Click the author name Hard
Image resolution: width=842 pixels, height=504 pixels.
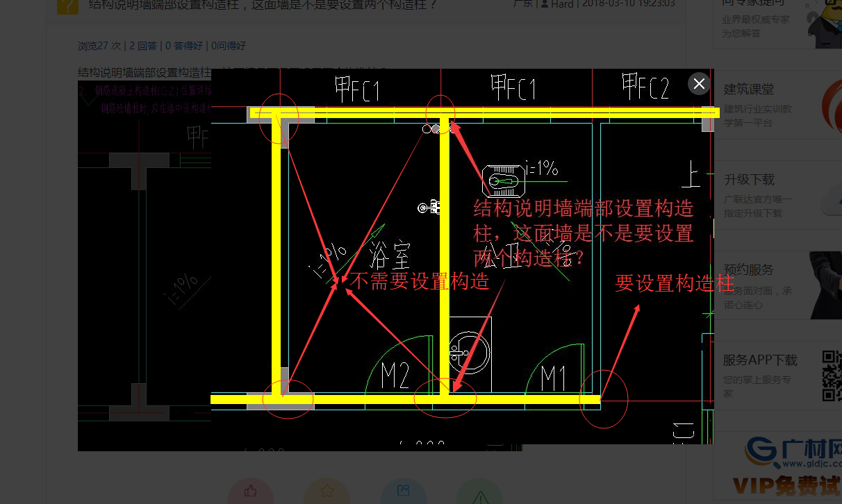click(x=563, y=4)
